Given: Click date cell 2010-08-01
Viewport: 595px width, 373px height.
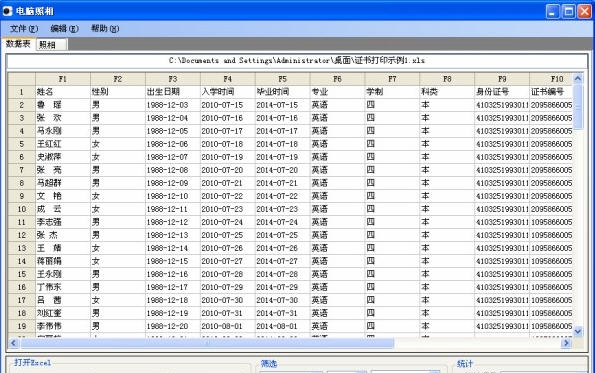Looking at the screenshot, I should 228,326.
